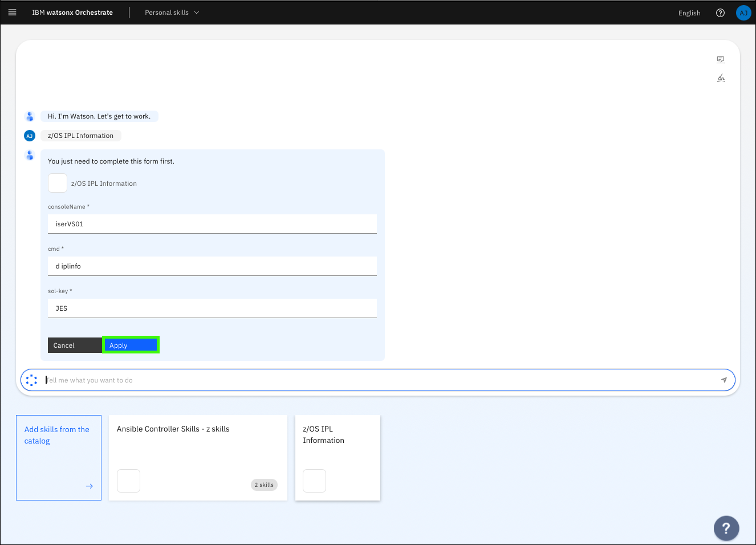
Task: Click the cmd field containing d iplinfo
Action: click(212, 266)
